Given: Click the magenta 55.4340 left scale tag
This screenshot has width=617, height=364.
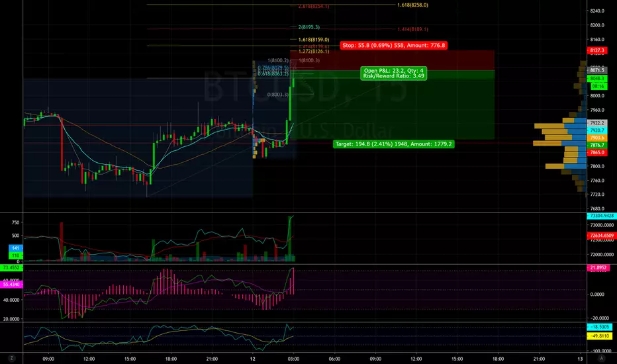Looking at the screenshot, I should [x=11, y=284].
